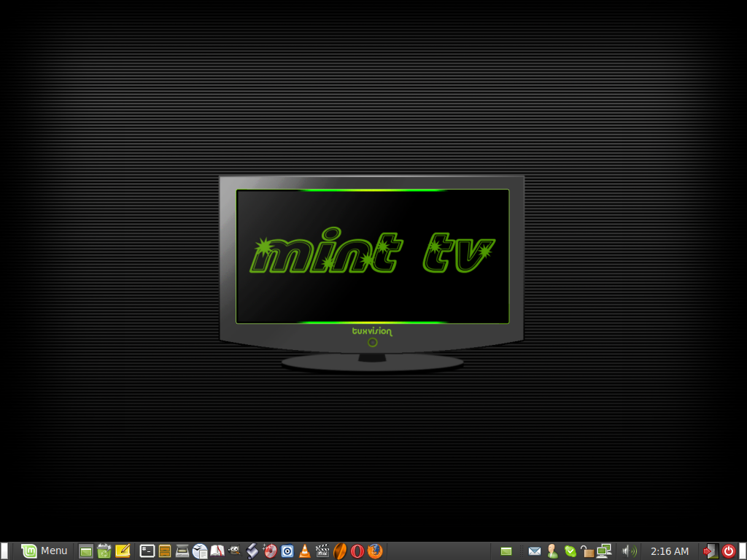Click the green window icon in right panel
Image resolution: width=747 pixels, height=560 pixels.
point(506,551)
